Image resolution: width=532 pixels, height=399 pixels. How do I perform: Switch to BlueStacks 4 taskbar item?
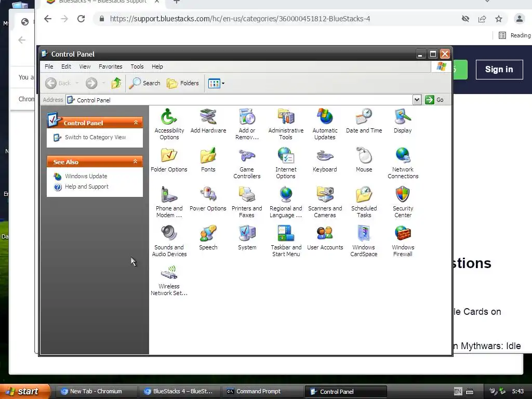point(179,391)
